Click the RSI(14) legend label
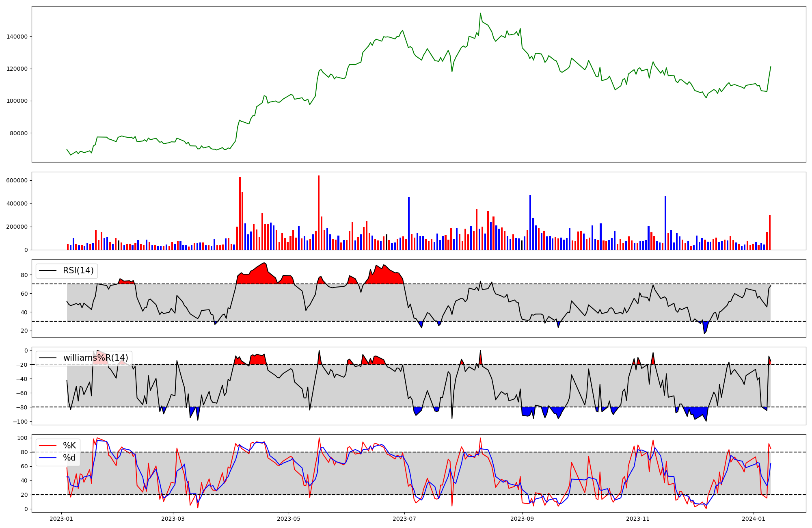This screenshot has height=528, width=812. coord(78,270)
